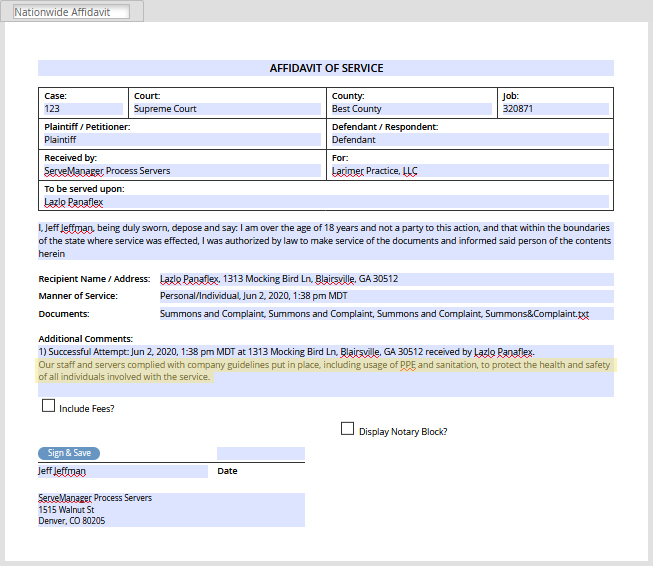The width and height of the screenshot is (653, 566).
Task: Click the Additional Comments label
Action: pyautogui.click(x=85, y=339)
